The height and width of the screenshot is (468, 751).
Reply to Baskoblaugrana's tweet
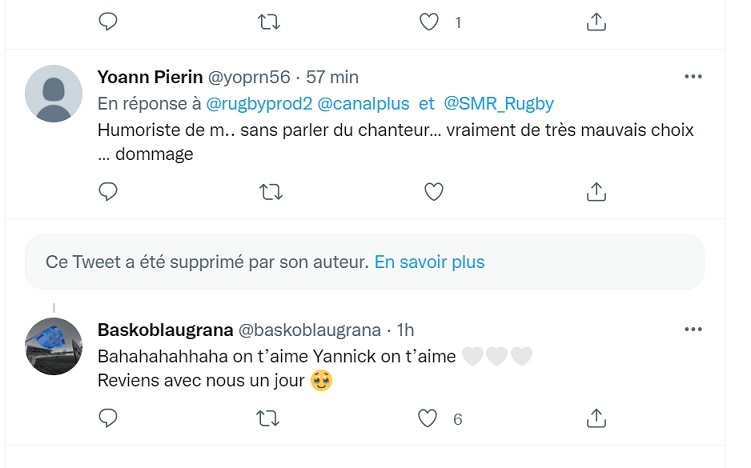pos(109,419)
